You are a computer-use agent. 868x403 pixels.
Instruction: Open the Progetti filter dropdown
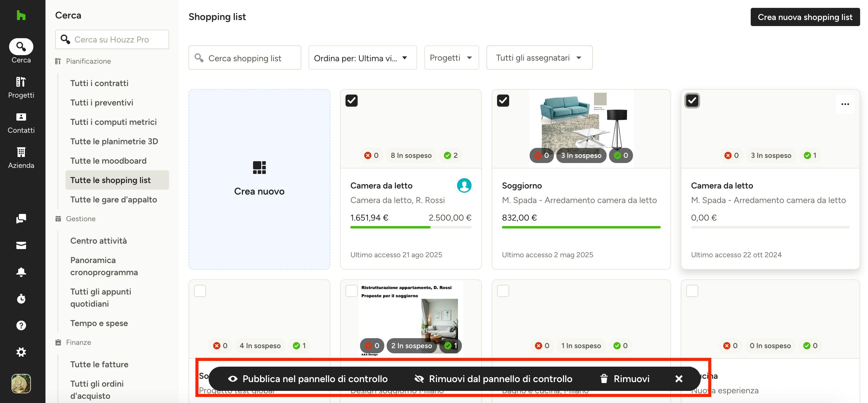click(451, 58)
